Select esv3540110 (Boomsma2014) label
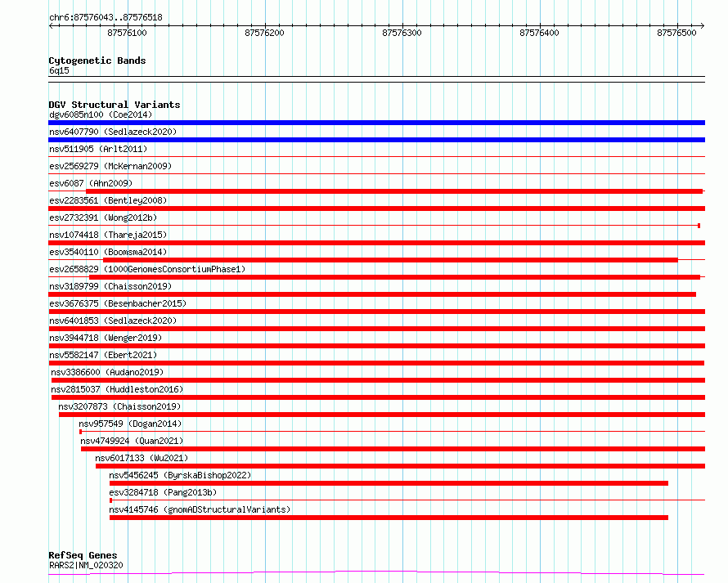 point(108,252)
